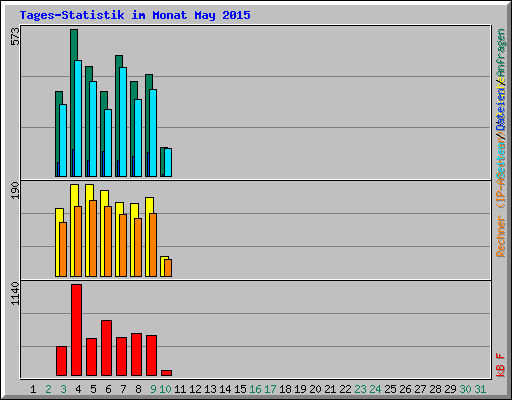Image resolution: width=512 pixels, height=400 pixels.
Task: Click the red KB bar for day 8
Action: point(136,355)
